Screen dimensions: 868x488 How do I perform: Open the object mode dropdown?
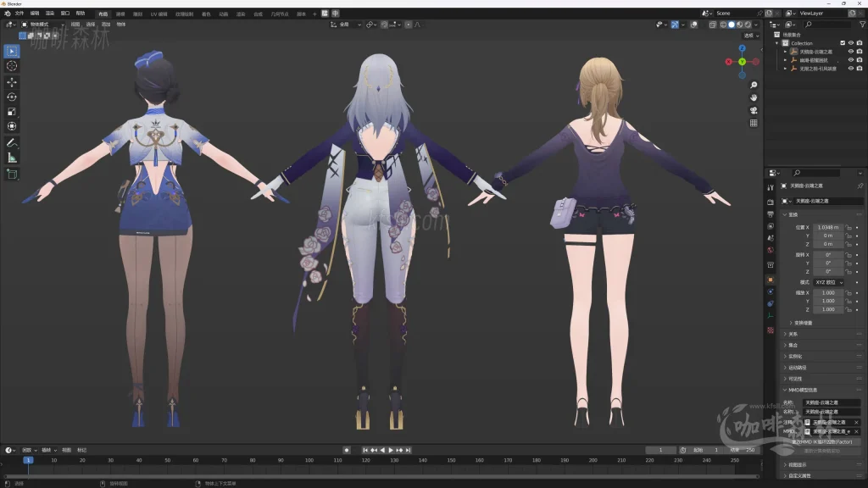[43, 25]
